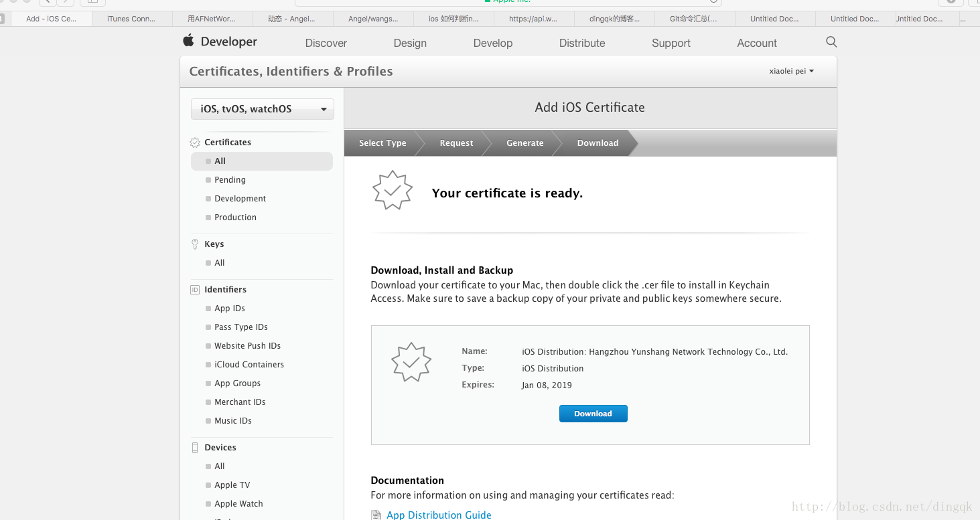Screen dimensions: 980x520
Task: Click the Identifiers ID icon
Action: tap(195, 290)
